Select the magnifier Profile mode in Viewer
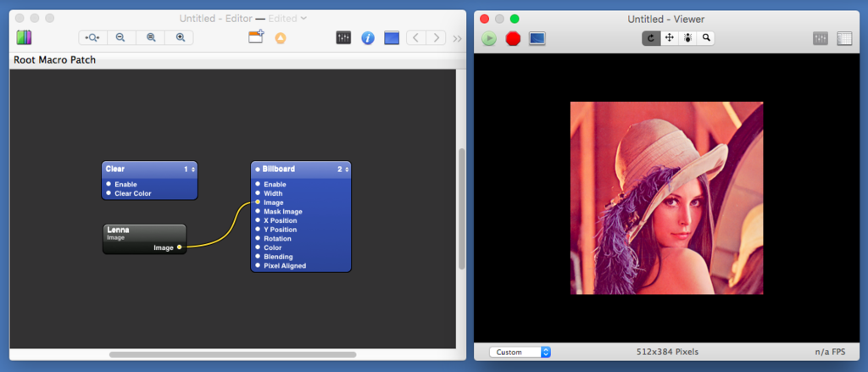 706,37
